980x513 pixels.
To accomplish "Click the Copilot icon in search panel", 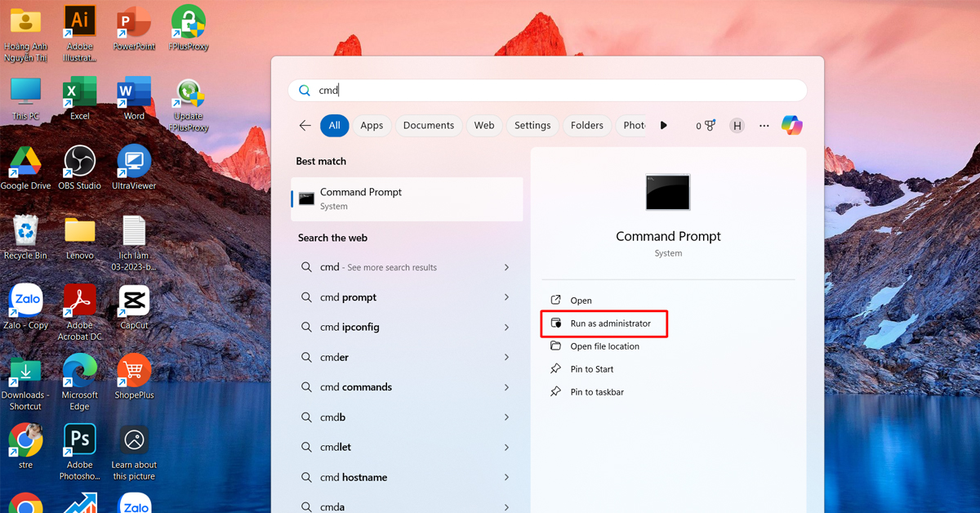I will coord(791,125).
